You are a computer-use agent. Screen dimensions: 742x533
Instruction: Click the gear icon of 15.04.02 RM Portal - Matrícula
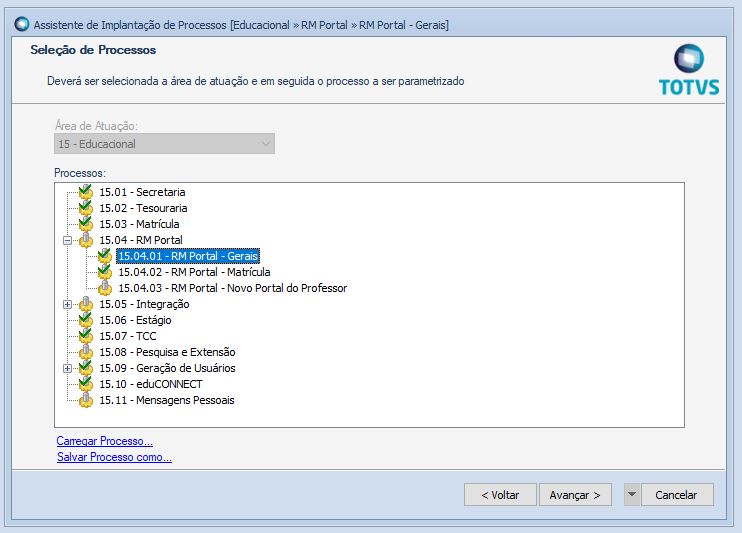coord(105,272)
